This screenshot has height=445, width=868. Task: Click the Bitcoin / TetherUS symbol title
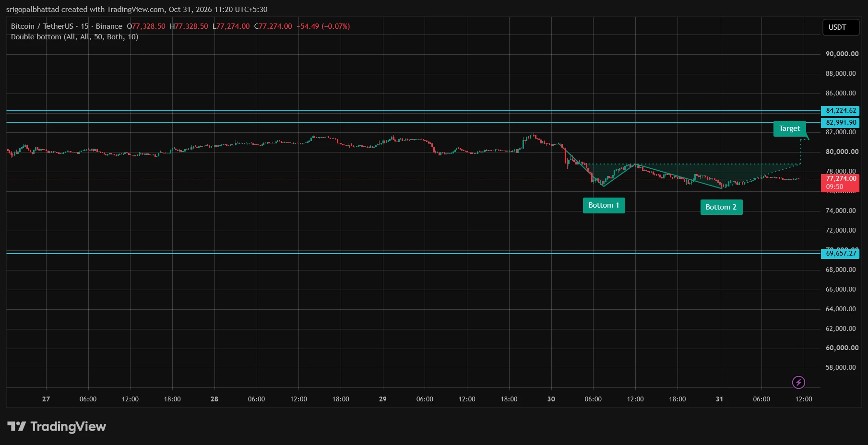42,26
